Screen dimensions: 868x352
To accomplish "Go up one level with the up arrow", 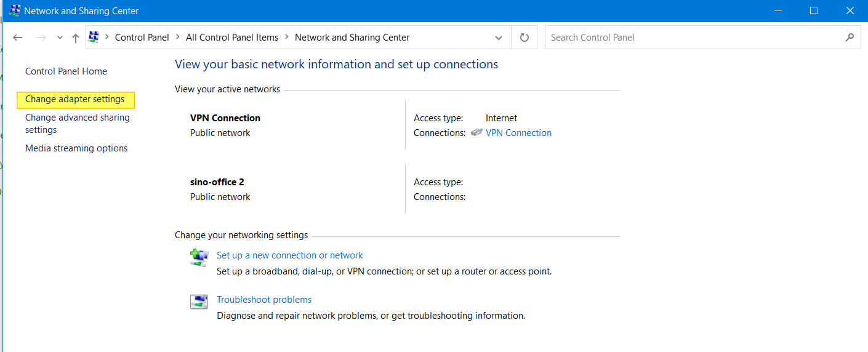I will tap(76, 38).
